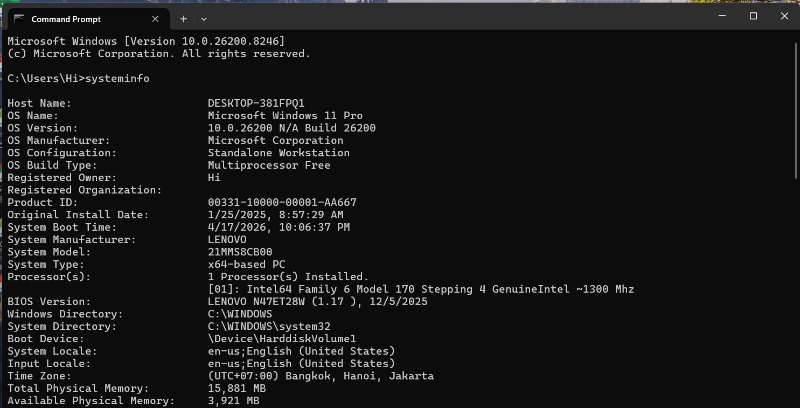This screenshot has height=408, width=800.
Task: Click the System Model value 21MMS8CB00
Action: click(239, 252)
